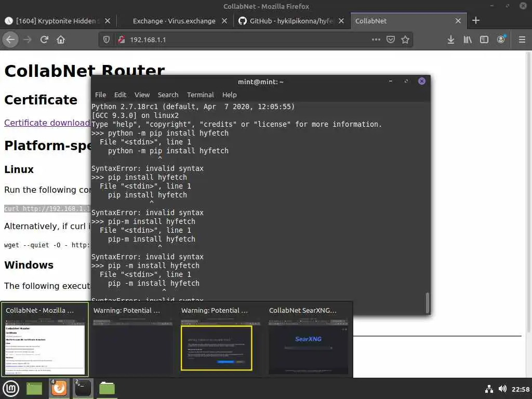Image resolution: width=532 pixels, height=399 pixels.
Task: Reload the current page
Action: (44, 39)
